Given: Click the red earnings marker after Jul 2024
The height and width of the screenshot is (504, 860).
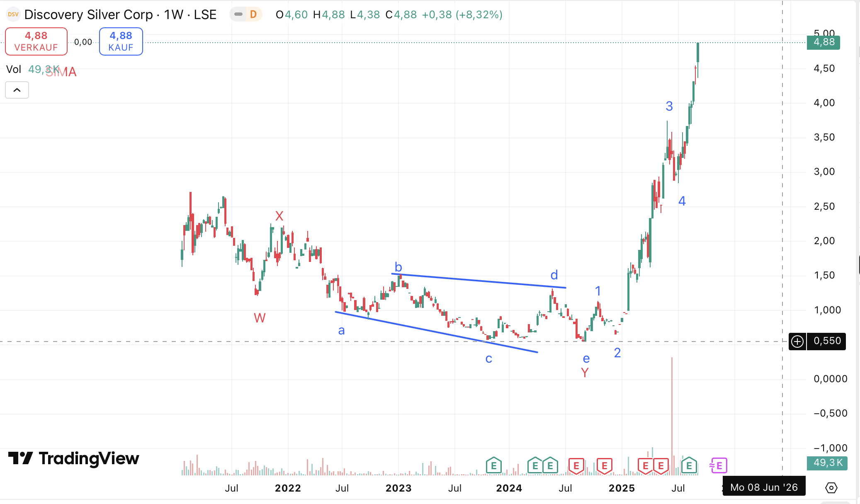Looking at the screenshot, I should [576, 465].
